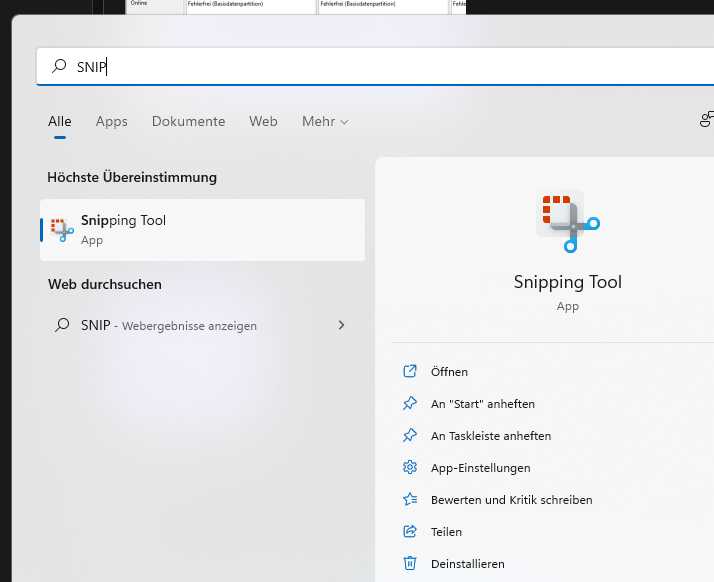Choose An "Start" anheften
Screen dimensions: 714x582
[483, 404]
